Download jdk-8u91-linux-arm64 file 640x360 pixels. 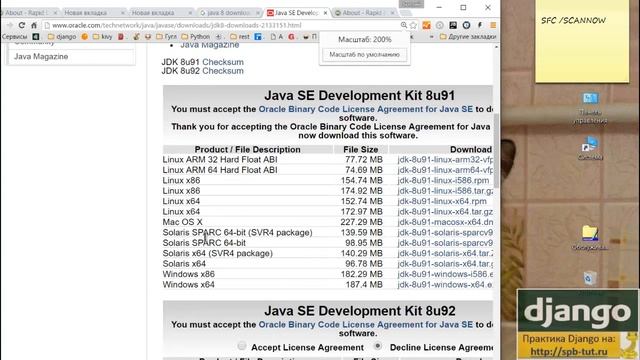click(x=445, y=170)
